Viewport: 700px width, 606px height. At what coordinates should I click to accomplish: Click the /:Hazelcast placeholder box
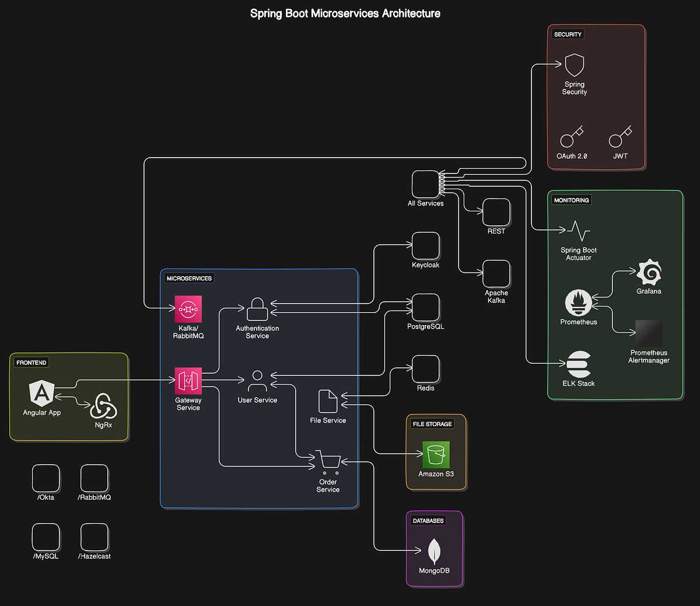94,537
